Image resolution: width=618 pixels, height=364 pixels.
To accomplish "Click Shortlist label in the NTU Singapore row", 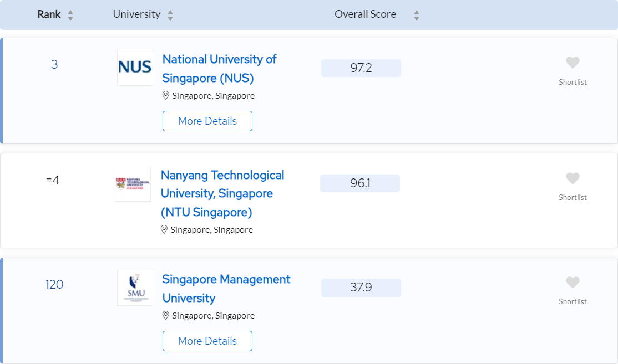I will [x=573, y=198].
